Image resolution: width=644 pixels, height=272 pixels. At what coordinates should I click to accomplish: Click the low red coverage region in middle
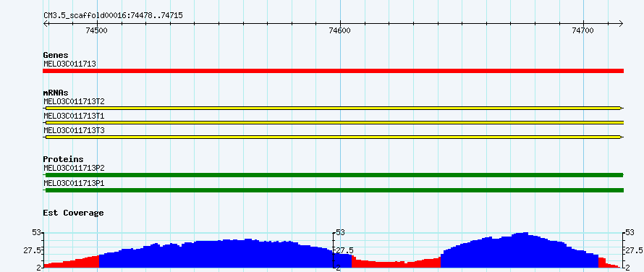pos(396,264)
